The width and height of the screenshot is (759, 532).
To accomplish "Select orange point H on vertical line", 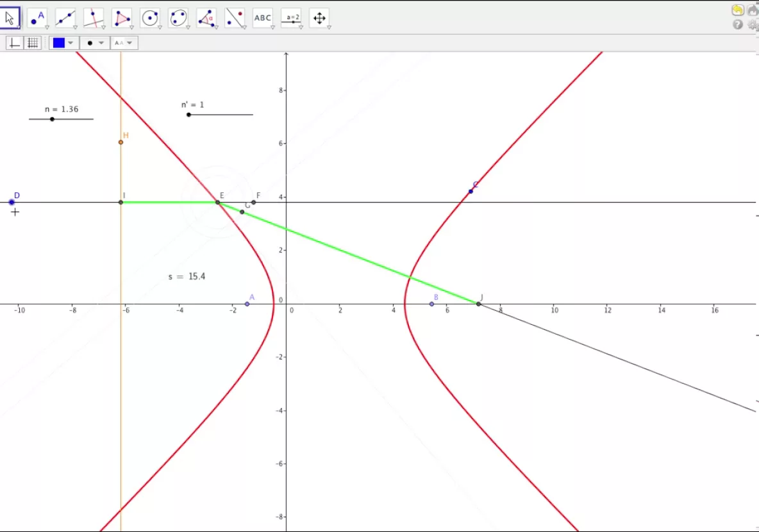I will (x=121, y=142).
